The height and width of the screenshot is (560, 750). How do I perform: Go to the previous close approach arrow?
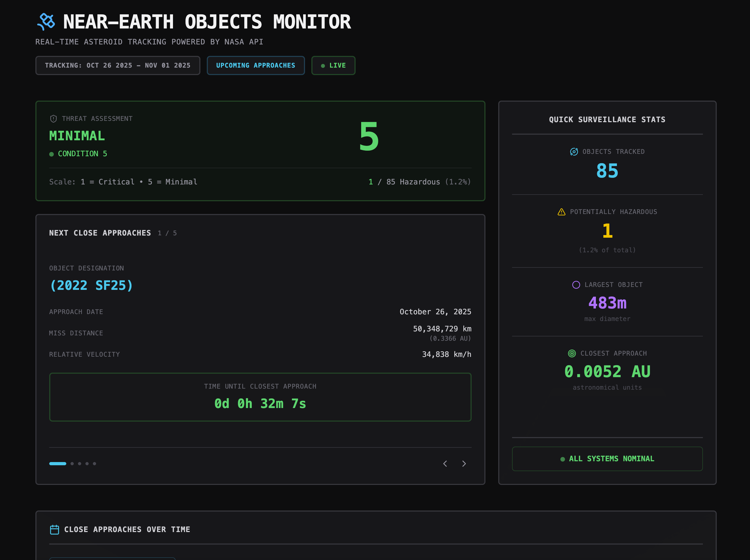(x=445, y=463)
